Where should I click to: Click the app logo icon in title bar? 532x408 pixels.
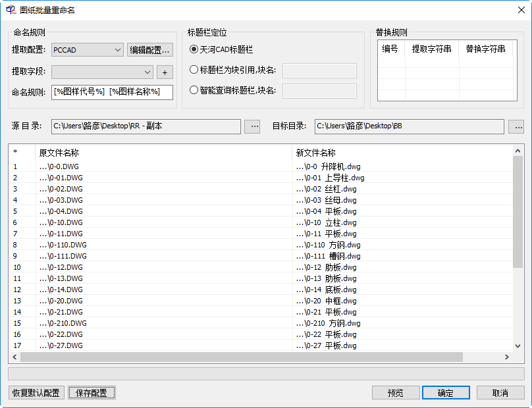pos(10,10)
